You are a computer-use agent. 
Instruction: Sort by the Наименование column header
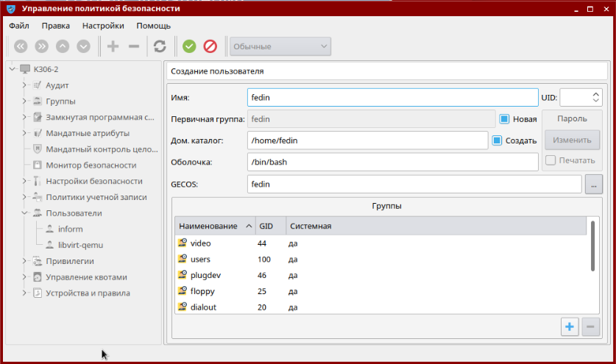point(216,226)
